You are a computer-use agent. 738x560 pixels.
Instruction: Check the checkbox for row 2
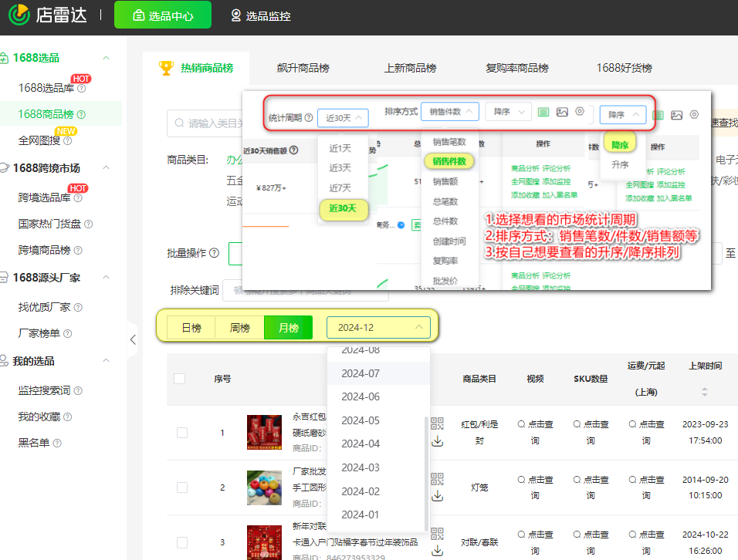pos(182,487)
